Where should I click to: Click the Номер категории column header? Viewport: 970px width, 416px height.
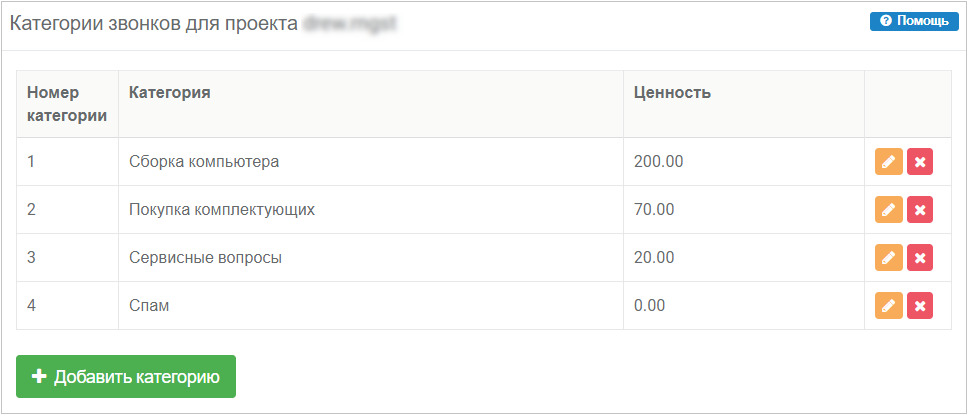(x=67, y=104)
